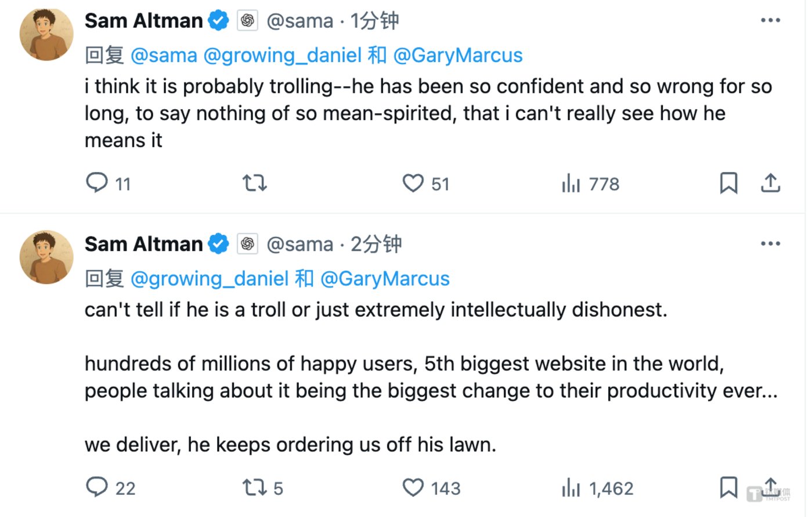This screenshot has width=812, height=517.
Task: Open more options on second tweet
Action: click(770, 243)
